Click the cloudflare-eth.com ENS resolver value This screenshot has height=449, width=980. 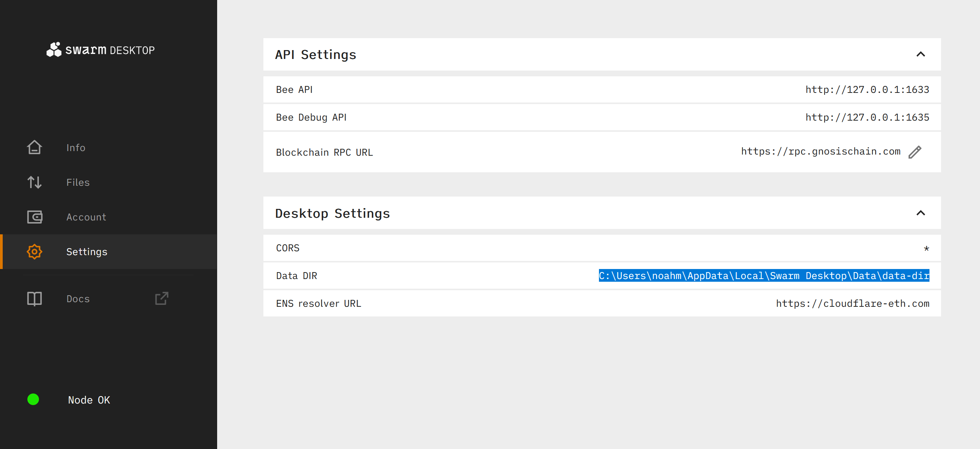[x=852, y=304]
